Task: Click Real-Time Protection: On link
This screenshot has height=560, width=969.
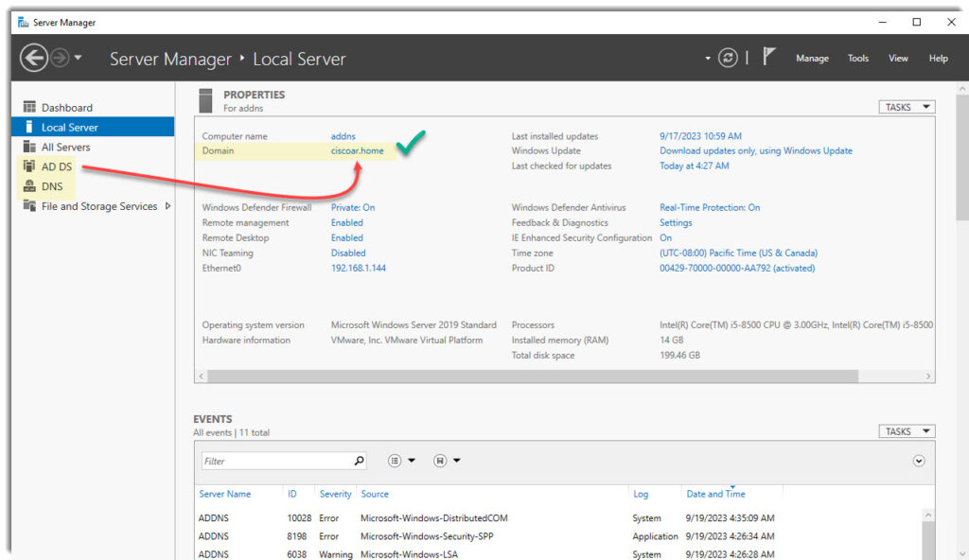Action: click(x=710, y=208)
